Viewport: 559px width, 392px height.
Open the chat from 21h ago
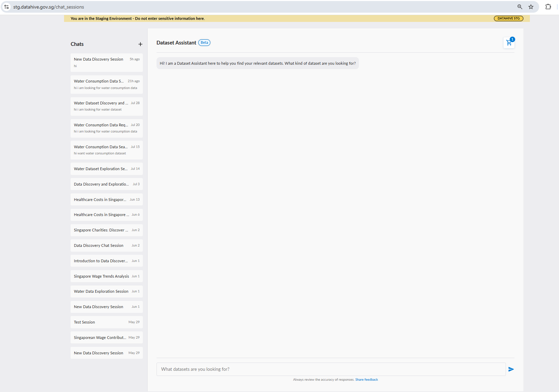pos(107,85)
